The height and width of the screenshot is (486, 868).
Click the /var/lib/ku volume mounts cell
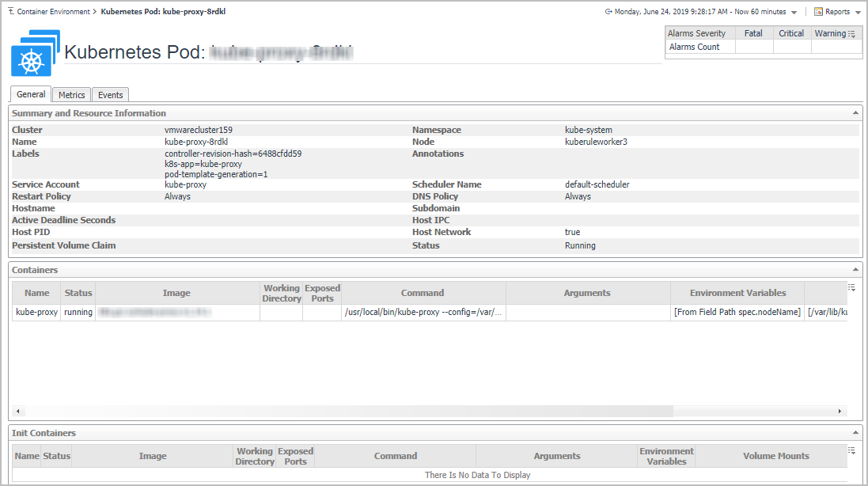(827, 312)
